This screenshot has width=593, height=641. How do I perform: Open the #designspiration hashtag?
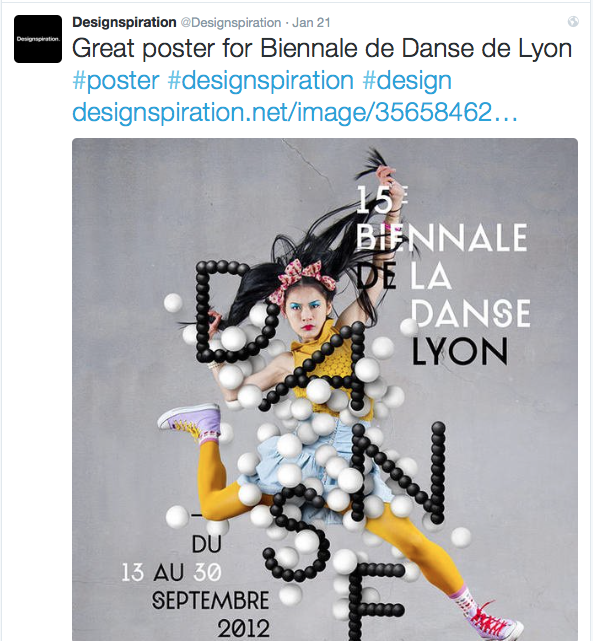coord(261,81)
